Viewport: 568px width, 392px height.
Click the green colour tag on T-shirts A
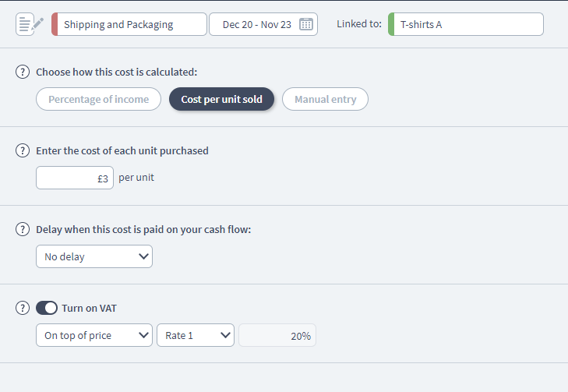click(x=391, y=24)
